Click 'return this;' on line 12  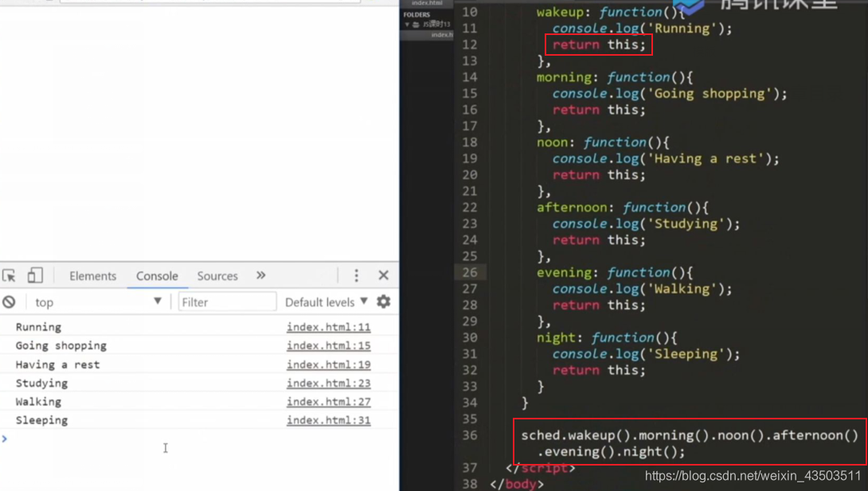tap(599, 45)
